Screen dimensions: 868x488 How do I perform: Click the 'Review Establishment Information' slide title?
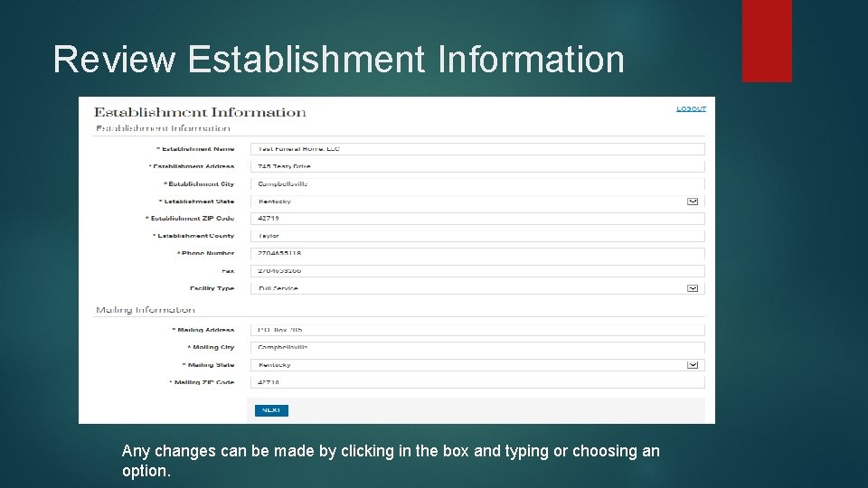click(x=339, y=60)
